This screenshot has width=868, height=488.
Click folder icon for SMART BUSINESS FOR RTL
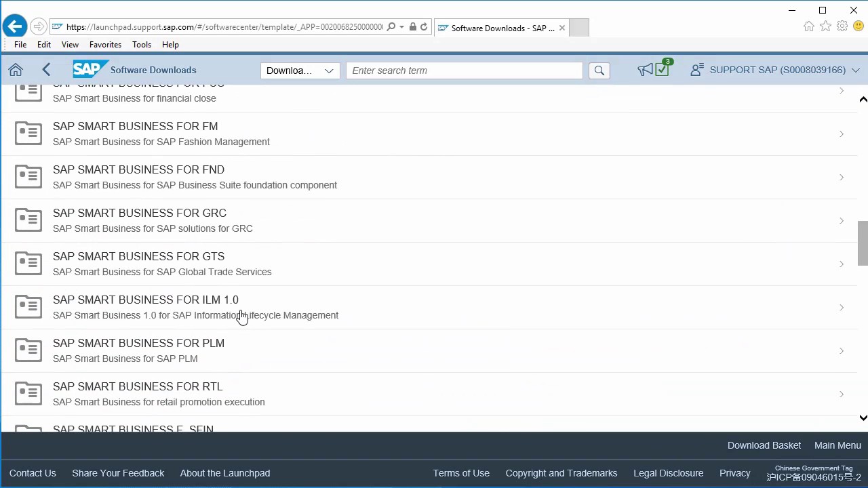coord(28,394)
